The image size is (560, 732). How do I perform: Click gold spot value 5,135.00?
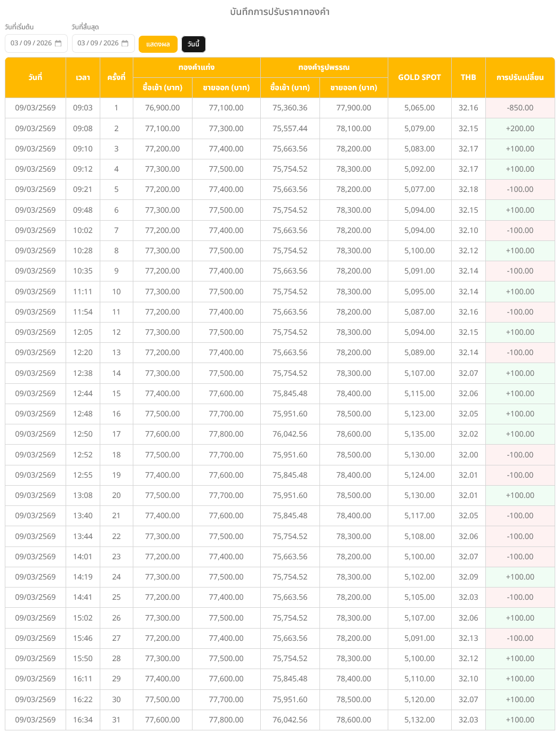(419, 434)
